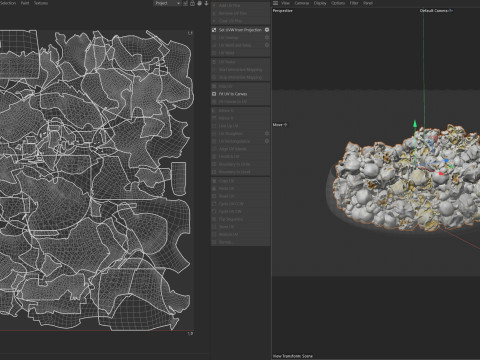The height and width of the screenshot is (360, 480).
Task: Click the blue Z axis gizmo handle
Action: tap(446, 161)
